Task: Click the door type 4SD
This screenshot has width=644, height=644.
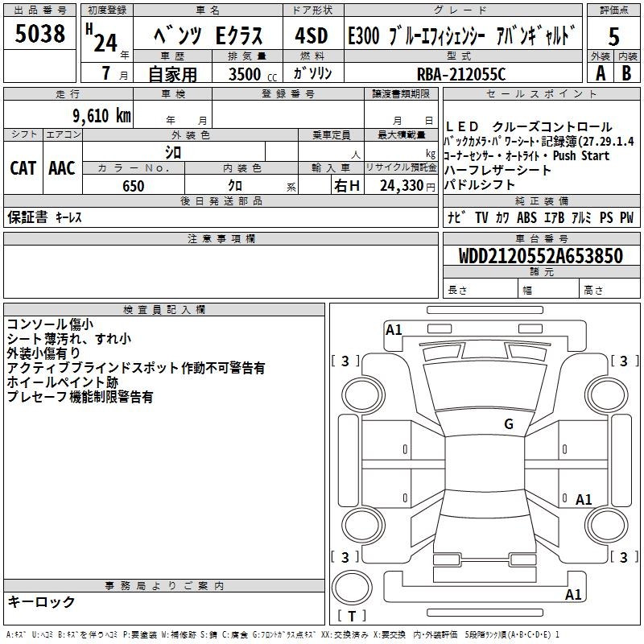Action: (312, 35)
